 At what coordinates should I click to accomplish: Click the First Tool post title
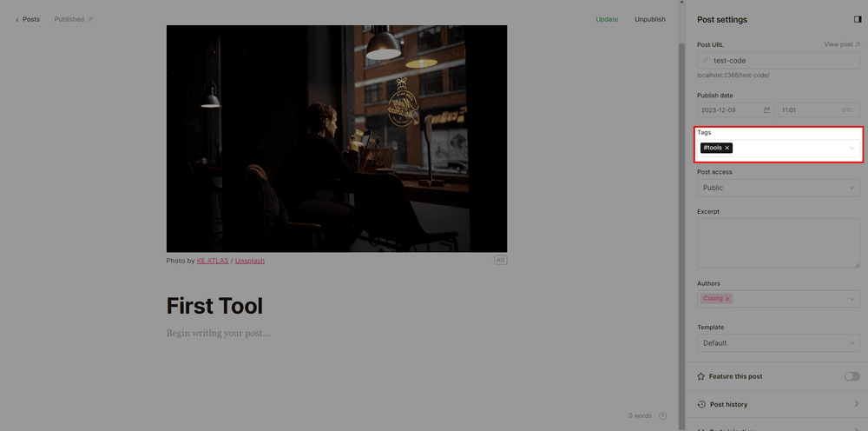(x=214, y=306)
